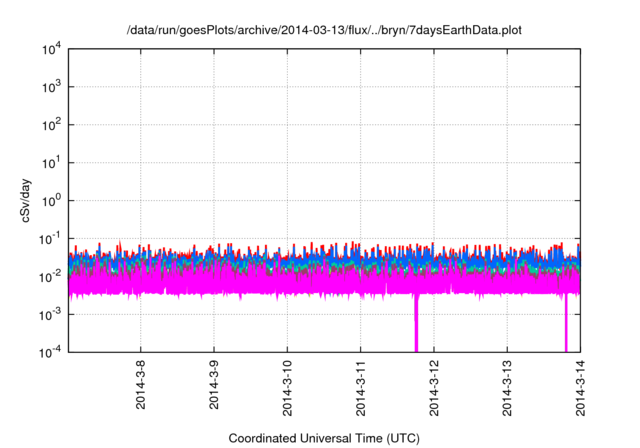640x448 pixels.
Task: Click the magenta data dropout before 2014-3-14
Action: pyautogui.click(x=566, y=322)
